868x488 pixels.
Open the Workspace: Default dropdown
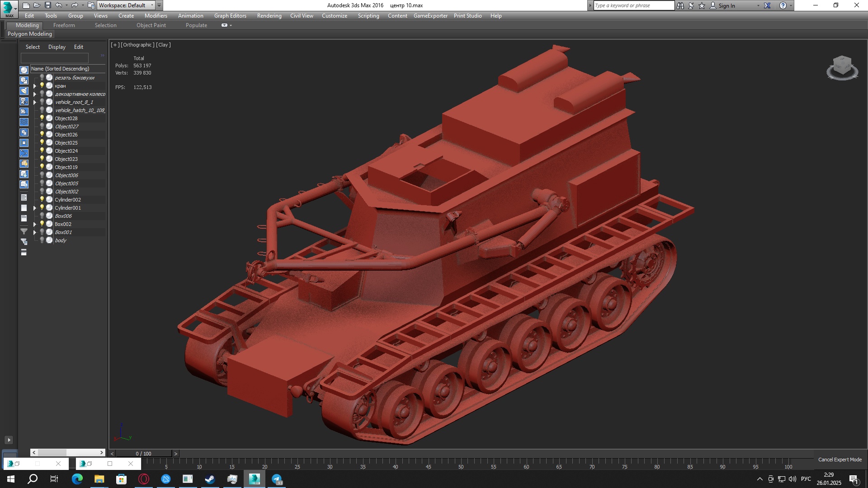click(x=126, y=5)
